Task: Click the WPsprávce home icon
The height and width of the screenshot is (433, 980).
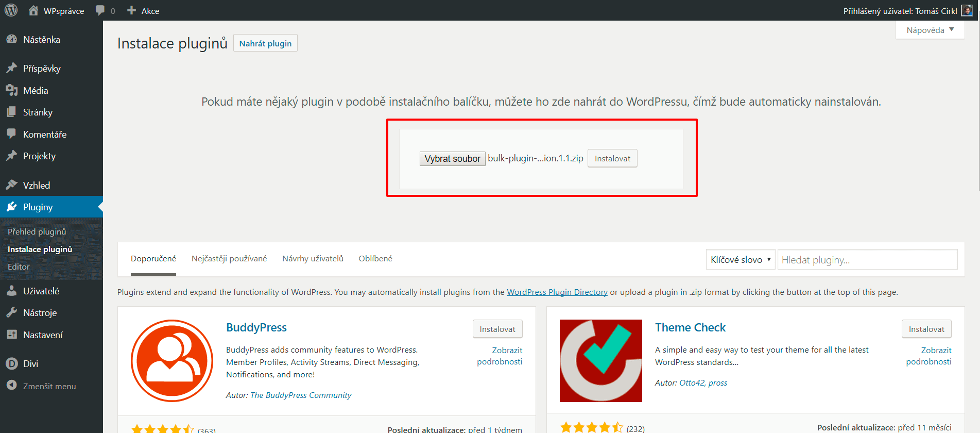Action: click(x=33, y=10)
